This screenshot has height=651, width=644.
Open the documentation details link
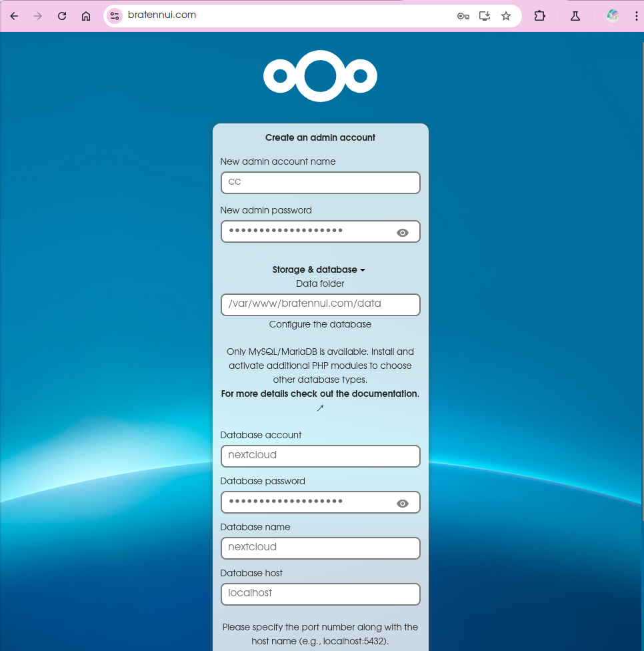tap(320, 394)
